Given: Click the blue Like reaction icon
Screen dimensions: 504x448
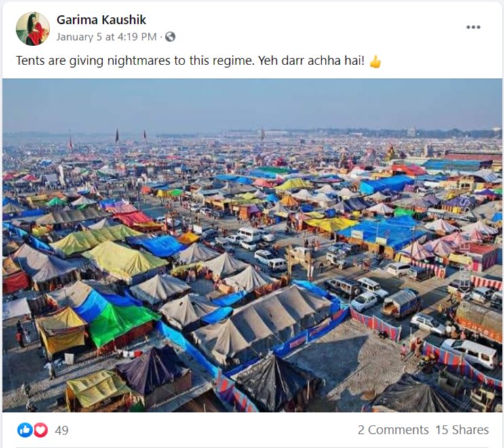Looking at the screenshot, I should coord(24,430).
